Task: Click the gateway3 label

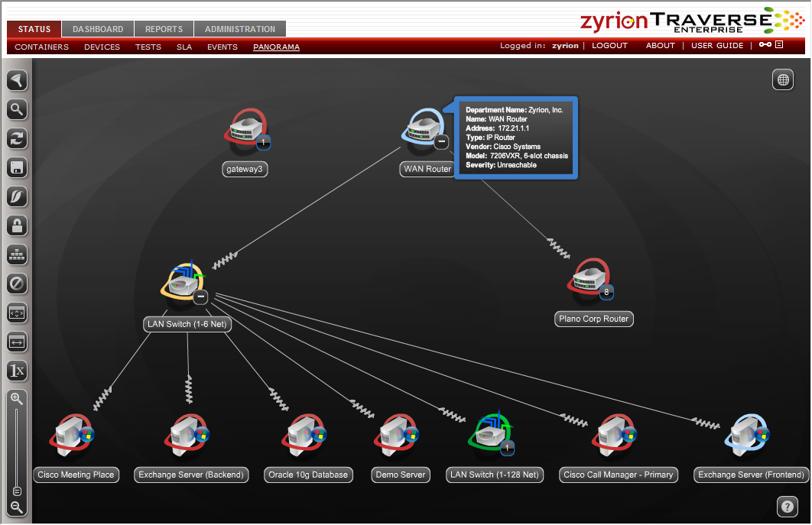Action: [x=245, y=169]
